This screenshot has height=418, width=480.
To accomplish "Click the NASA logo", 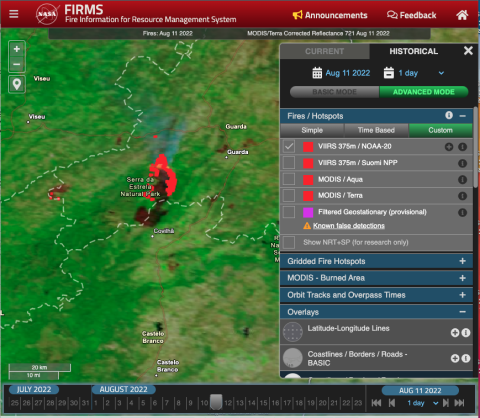I will [47, 14].
